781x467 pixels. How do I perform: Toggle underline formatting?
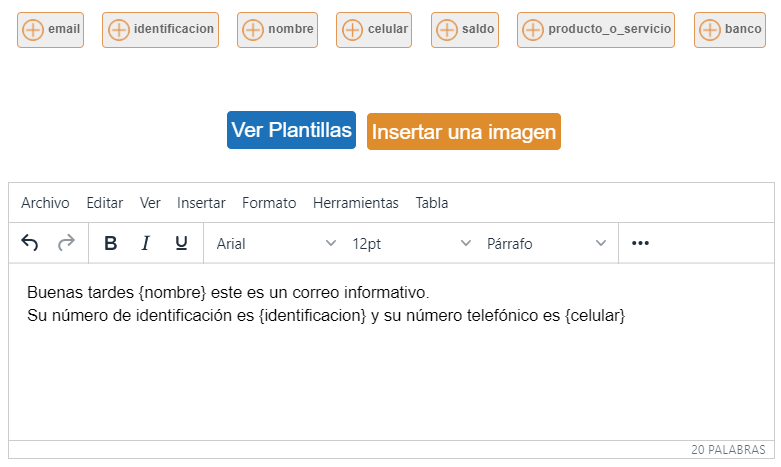click(x=181, y=243)
